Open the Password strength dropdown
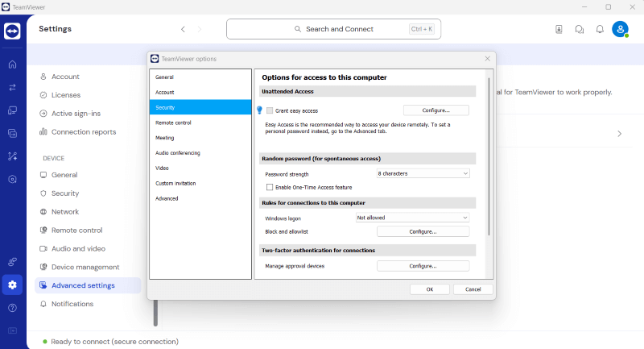The width and height of the screenshot is (644, 349). (423, 173)
